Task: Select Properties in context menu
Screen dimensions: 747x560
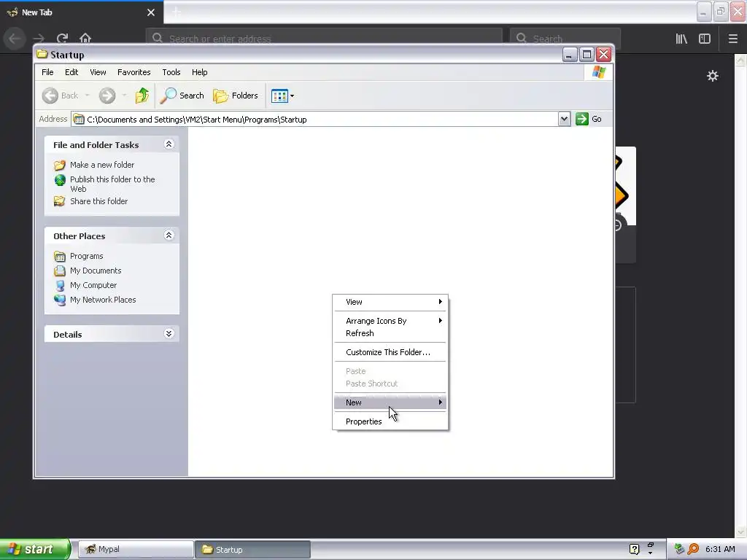Action: 390,421
